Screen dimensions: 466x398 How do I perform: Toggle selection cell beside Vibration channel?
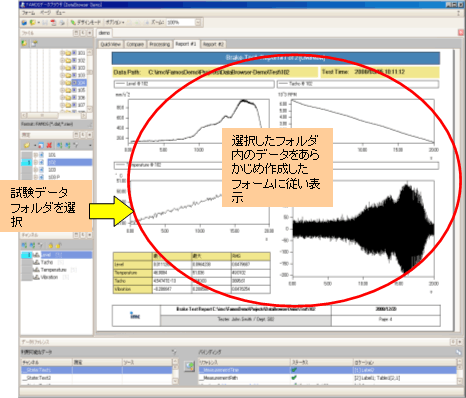pos(27,277)
